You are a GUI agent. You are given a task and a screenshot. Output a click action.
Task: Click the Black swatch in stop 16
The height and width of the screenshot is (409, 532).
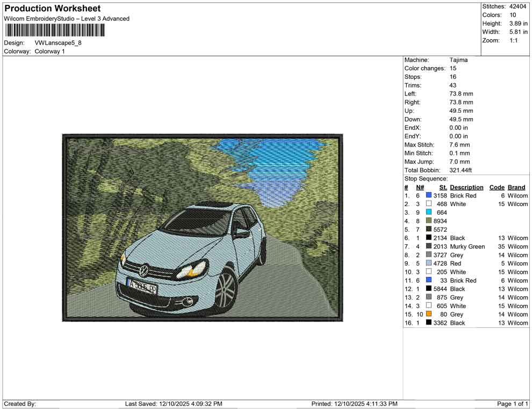pos(428,323)
